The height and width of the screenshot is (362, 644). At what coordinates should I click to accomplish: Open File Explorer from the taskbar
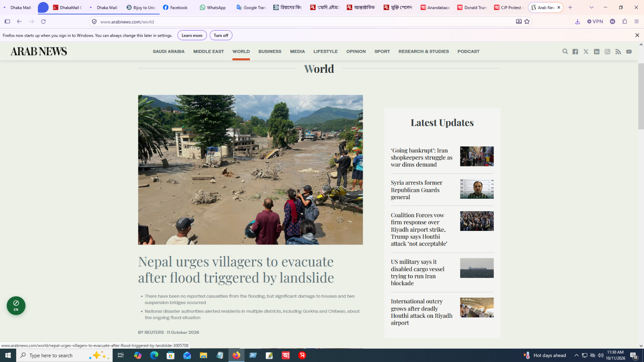click(x=203, y=355)
